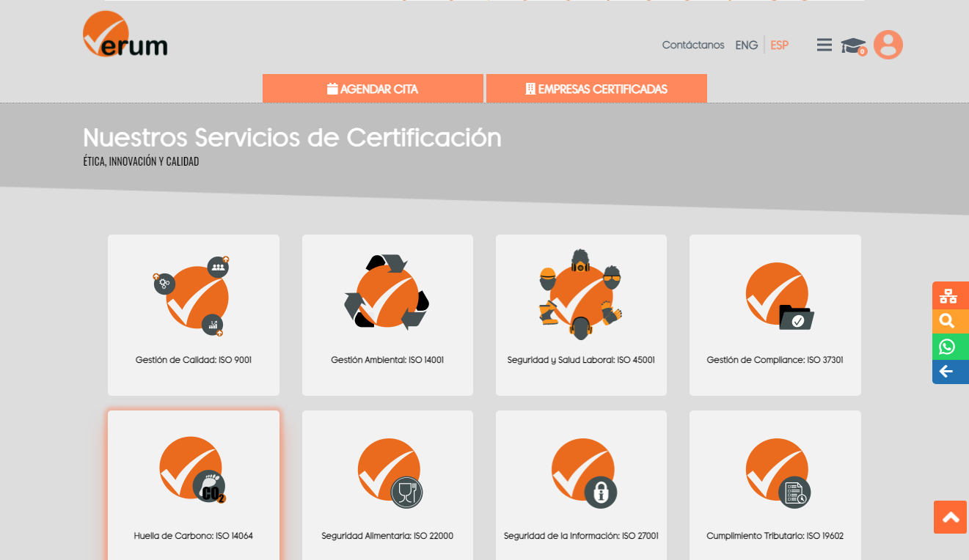Open Gestión de Calidad ISO 9001 card
The height and width of the screenshot is (560, 969).
pos(194,315)
